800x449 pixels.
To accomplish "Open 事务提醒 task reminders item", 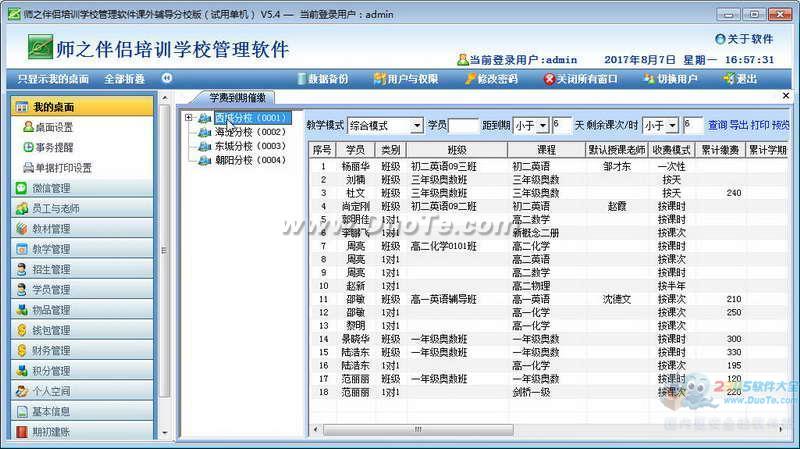I will 48,147.
